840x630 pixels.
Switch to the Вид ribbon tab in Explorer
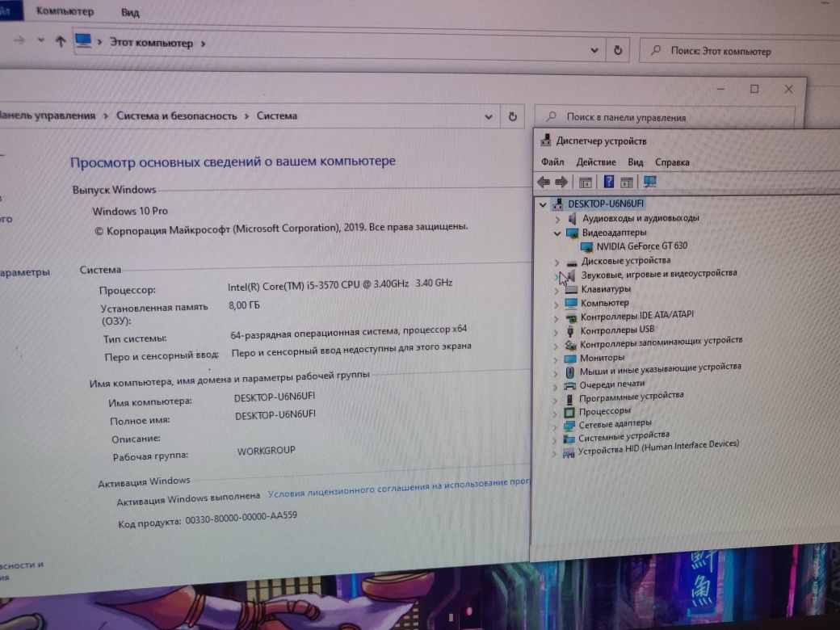click(x=130, y=12)
